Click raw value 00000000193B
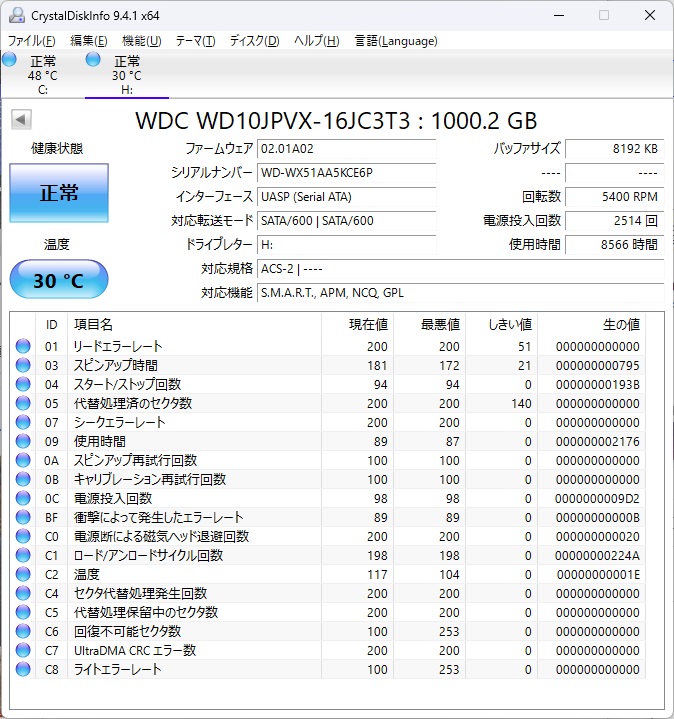The height and width of the screenshot is (719, 674). click(x=597, y=384)
